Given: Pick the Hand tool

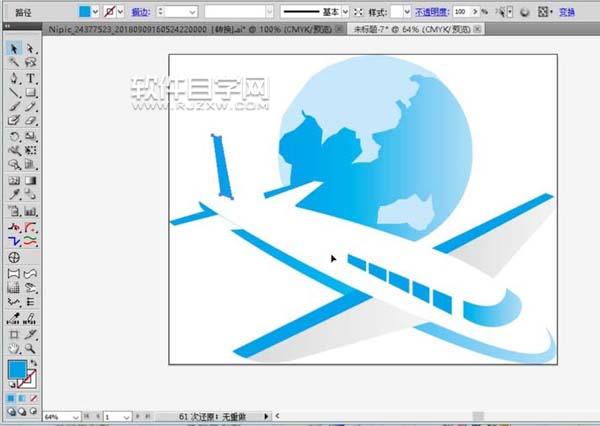Looking at the screenshot, I should click(14, 348).
